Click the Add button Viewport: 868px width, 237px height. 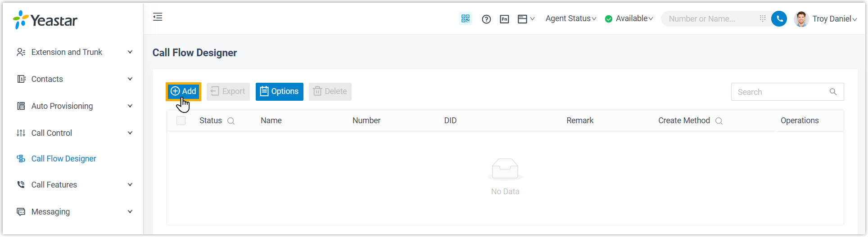(183, 91)
